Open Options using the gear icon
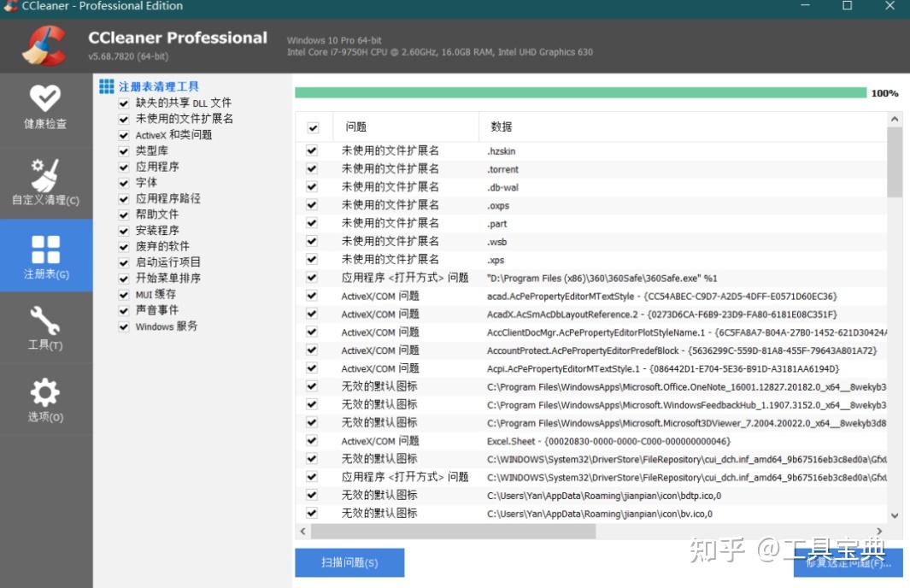910x588 pixels. point(46,389)
